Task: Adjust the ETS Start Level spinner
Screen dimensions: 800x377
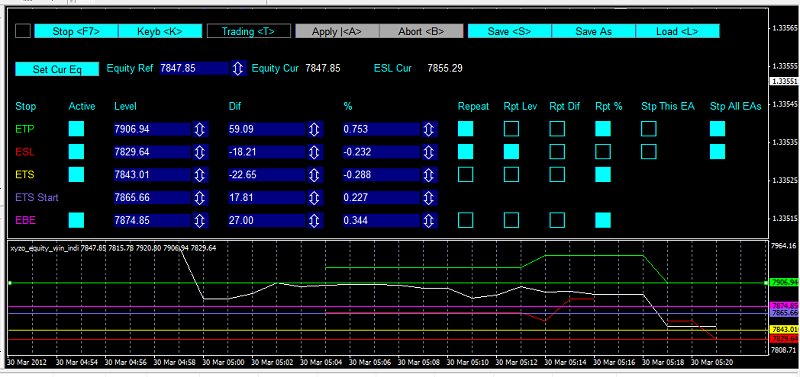Action: pos(200,197)
